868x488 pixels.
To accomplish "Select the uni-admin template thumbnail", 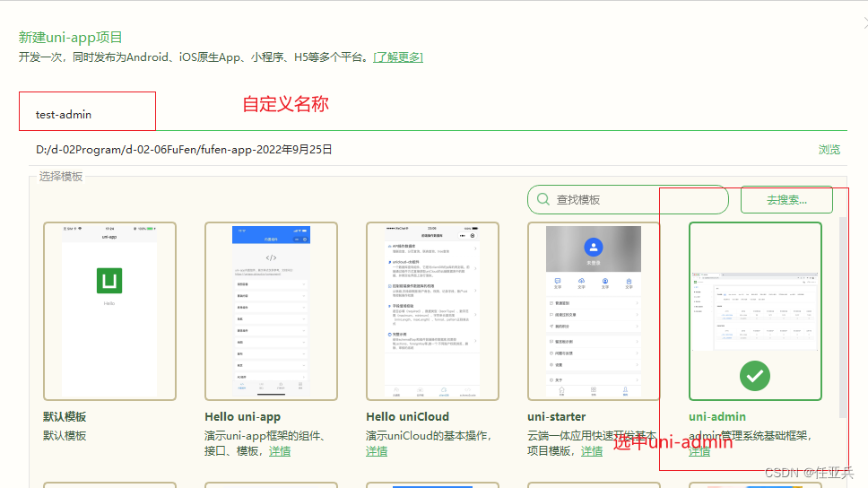I will click(x=755, y=310).
